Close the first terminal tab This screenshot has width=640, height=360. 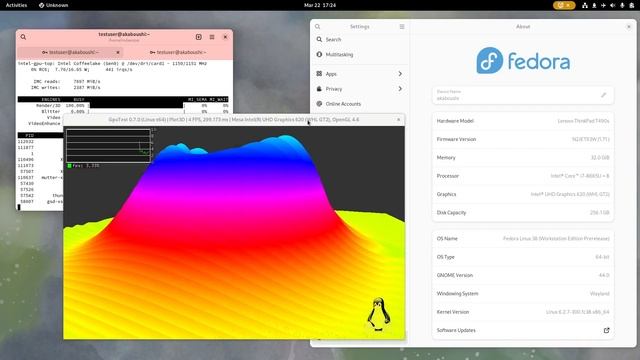[x=118, y=52]
